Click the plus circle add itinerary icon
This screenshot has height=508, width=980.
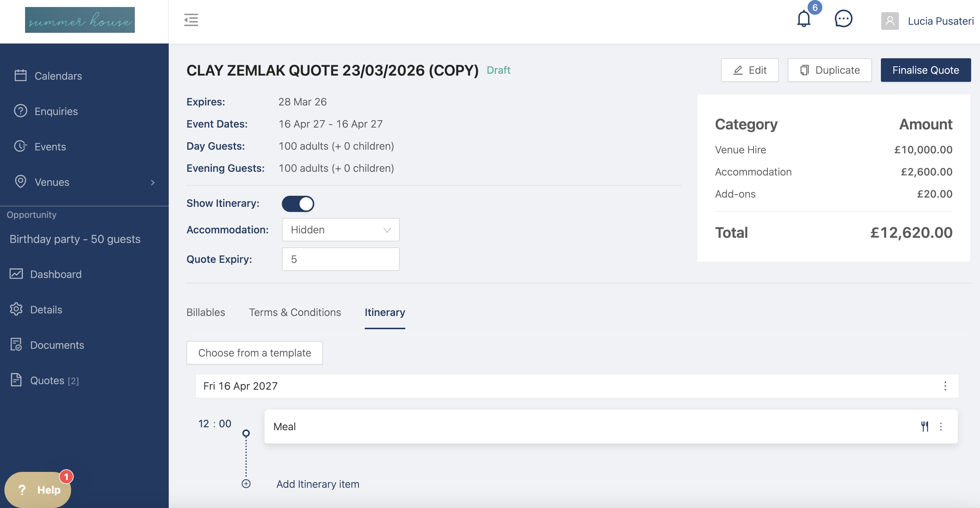pos(246,484)
